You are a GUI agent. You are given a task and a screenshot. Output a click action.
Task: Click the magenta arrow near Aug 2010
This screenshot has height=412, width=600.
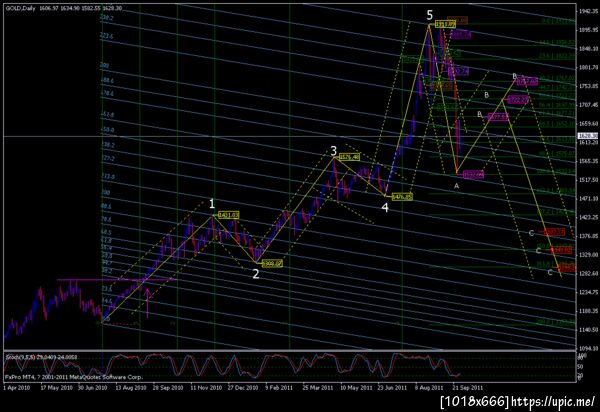point(148,303)
